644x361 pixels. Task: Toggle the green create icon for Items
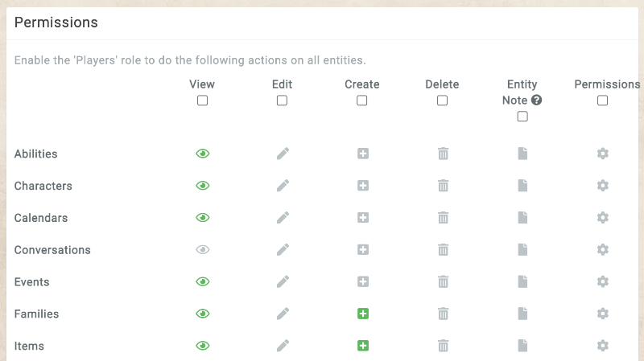click(x=362, y=346)
